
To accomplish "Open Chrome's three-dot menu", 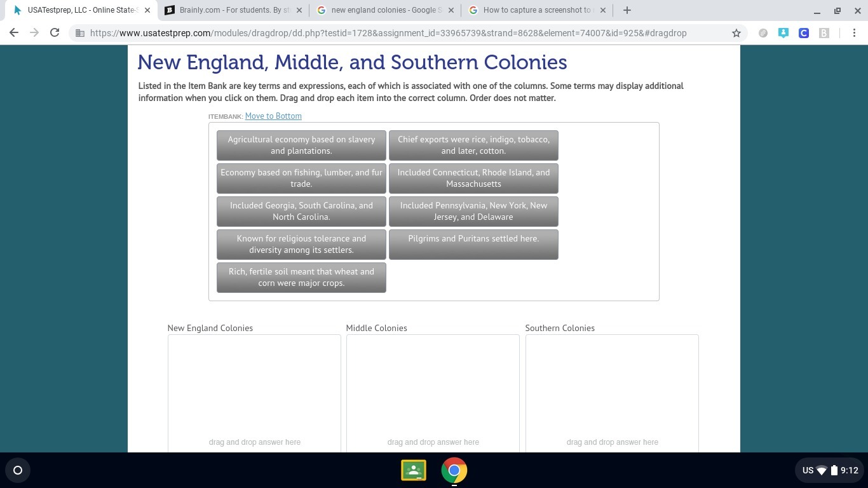I will point(854,33).
